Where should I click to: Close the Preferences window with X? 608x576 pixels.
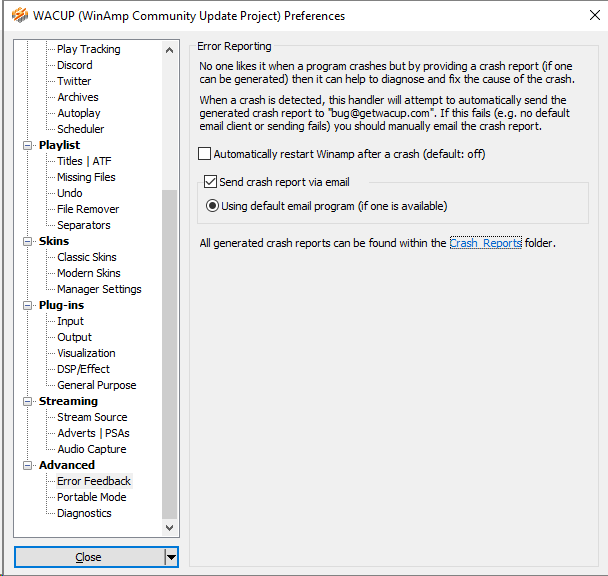(x=594, y=15)
